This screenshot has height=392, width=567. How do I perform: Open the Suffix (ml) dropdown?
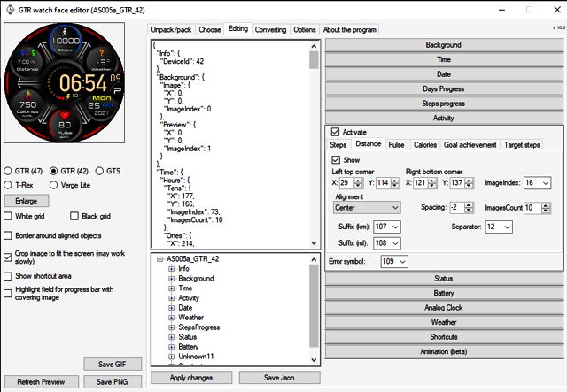click(386, 243)
